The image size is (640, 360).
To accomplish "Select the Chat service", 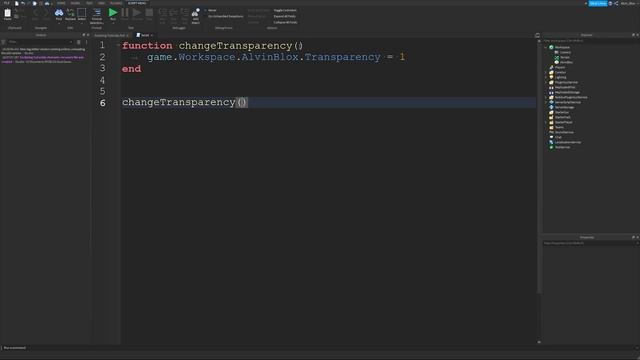I will coord(558,137).
